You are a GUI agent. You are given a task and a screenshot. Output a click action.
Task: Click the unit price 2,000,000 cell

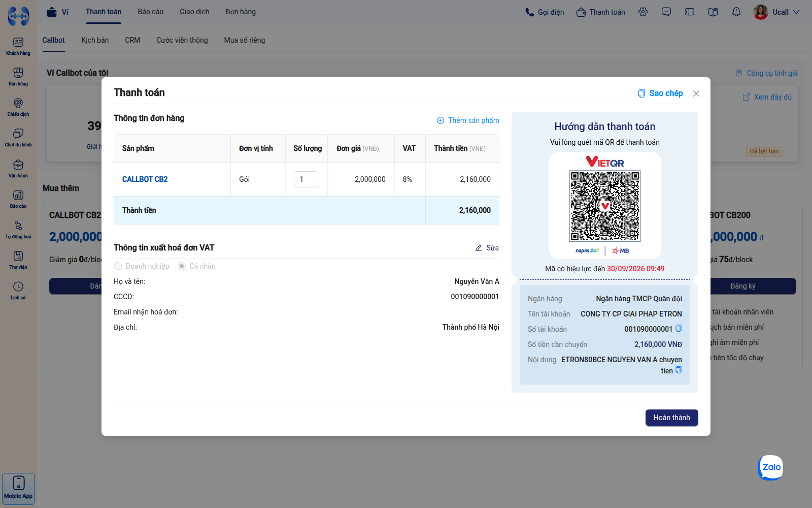(361, 179)
